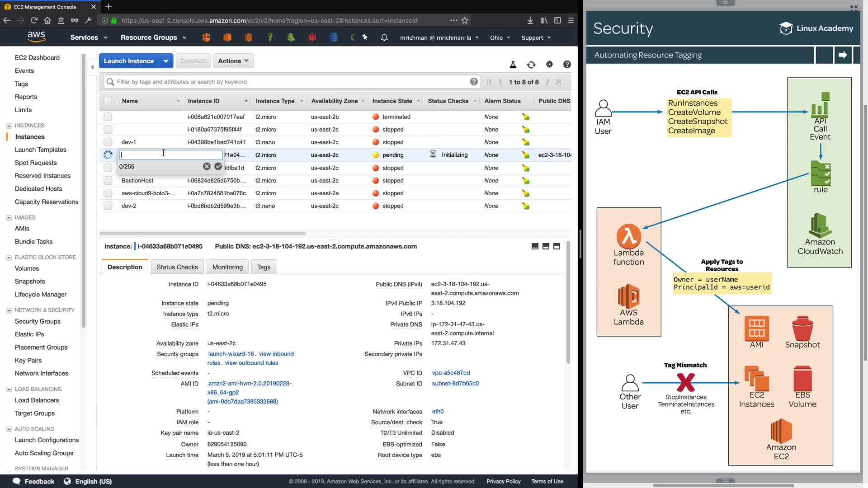Open the AWS notifications bell
Viewport: 868px width, 488px height.
point(384,38)
